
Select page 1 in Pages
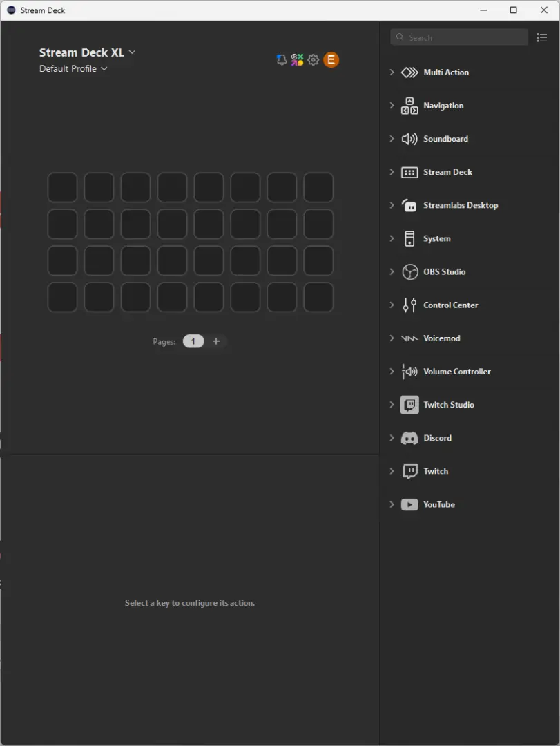coord(193,342)
